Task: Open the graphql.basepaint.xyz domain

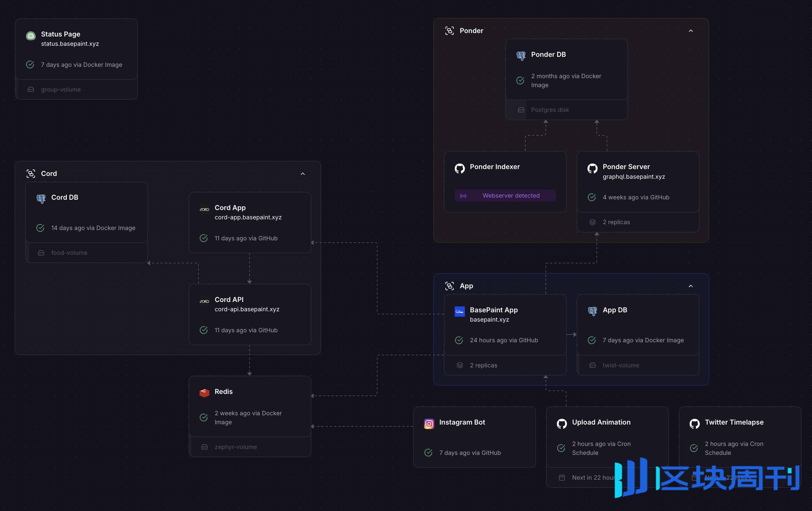Action: point(634,177)
